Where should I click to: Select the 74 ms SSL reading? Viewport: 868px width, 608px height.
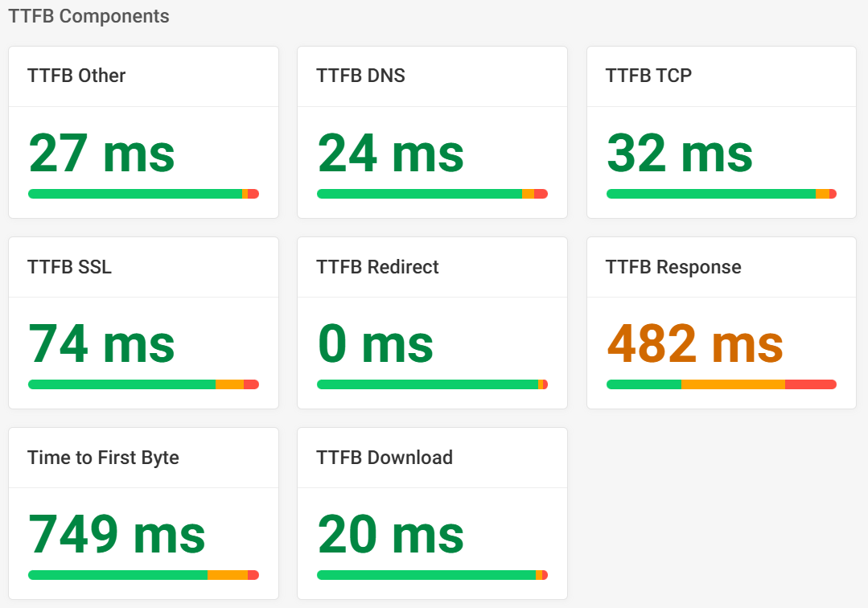[x=101, y=344]
